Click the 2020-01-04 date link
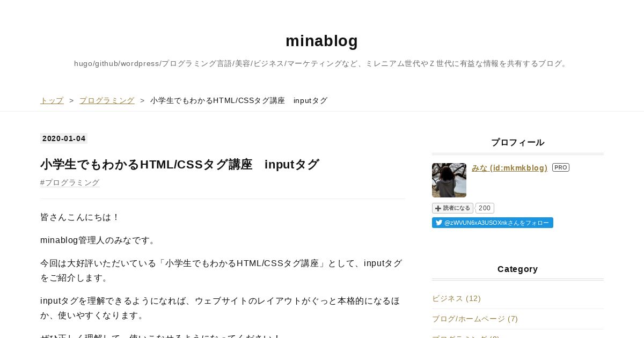644x338 pixels. point(64,138)
